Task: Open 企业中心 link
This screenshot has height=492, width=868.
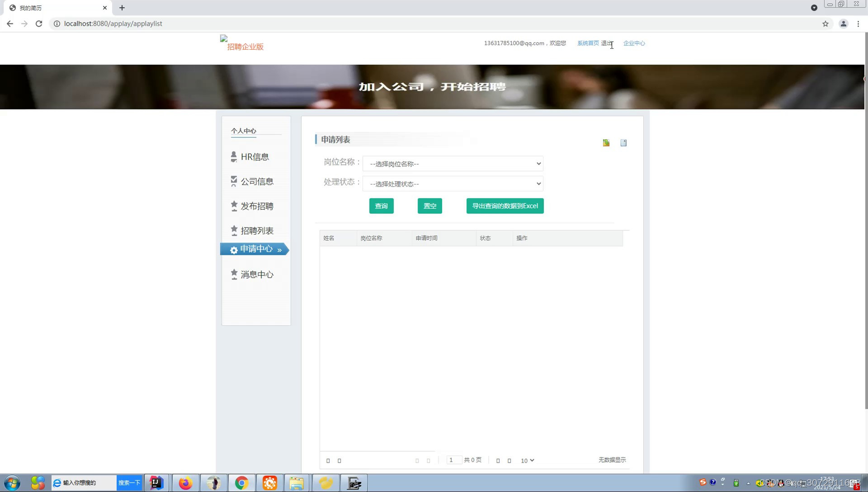Action: pos(634,43)
